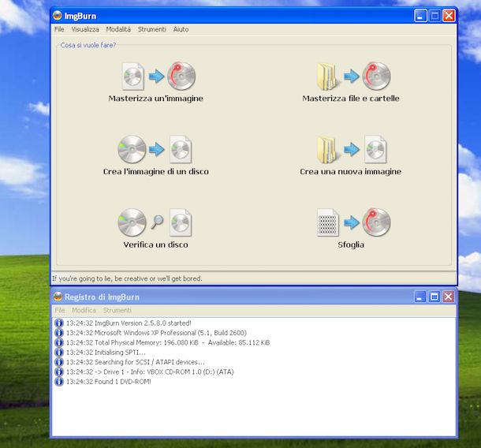Minimize the Registro di ImgBurn window
Viewport: 481px width, 448px height.
(419, 297)
